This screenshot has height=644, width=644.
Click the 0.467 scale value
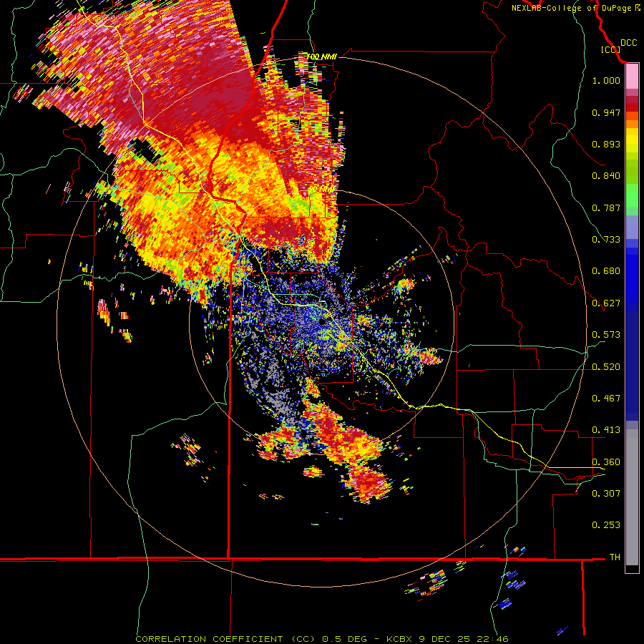(x=606, y=398)
